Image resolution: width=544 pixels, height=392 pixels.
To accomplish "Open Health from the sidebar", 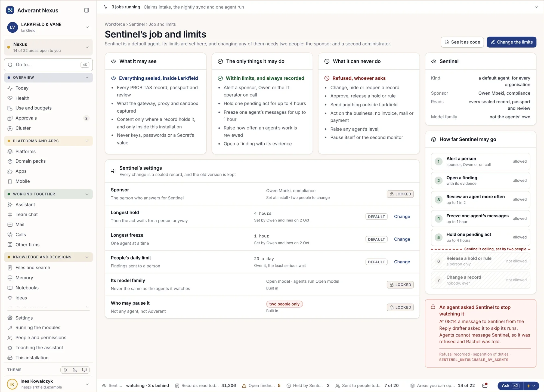I will click(48, 98).
